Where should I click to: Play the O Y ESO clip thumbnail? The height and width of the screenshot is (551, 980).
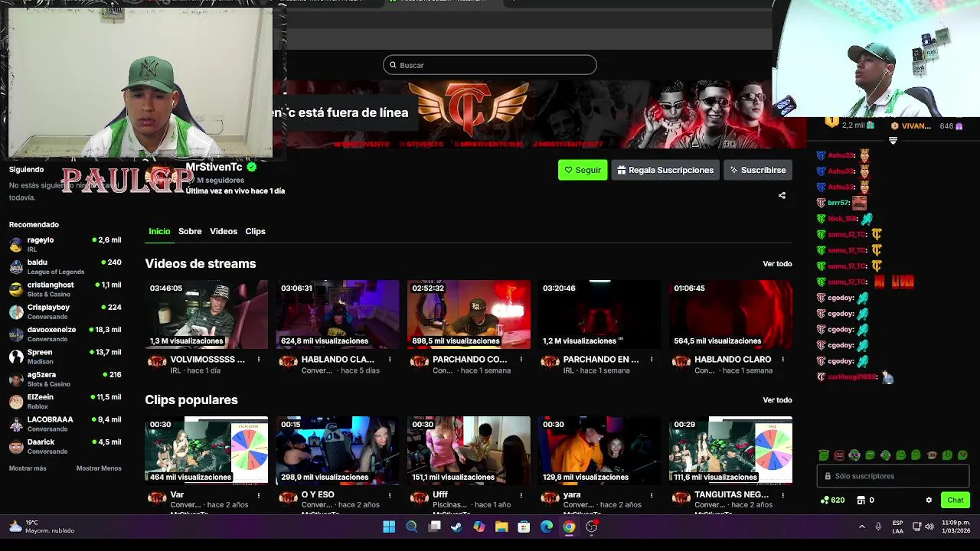tap(338, 450)
